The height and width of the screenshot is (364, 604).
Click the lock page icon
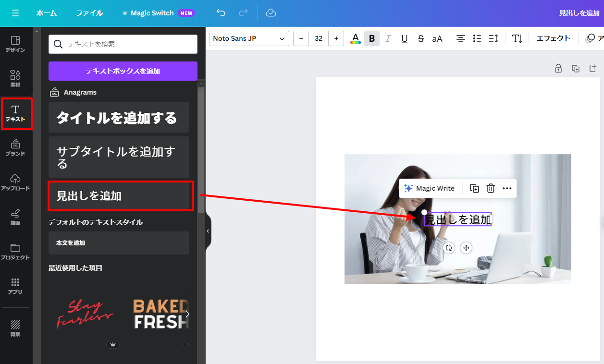click(558, 68)
